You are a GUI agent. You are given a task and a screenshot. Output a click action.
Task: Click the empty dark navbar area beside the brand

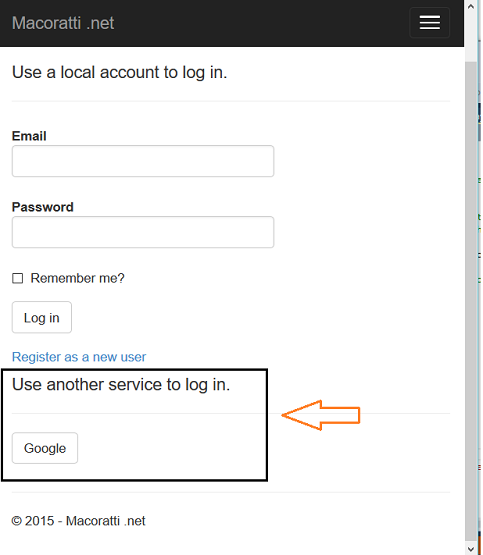tap(262, 23)
